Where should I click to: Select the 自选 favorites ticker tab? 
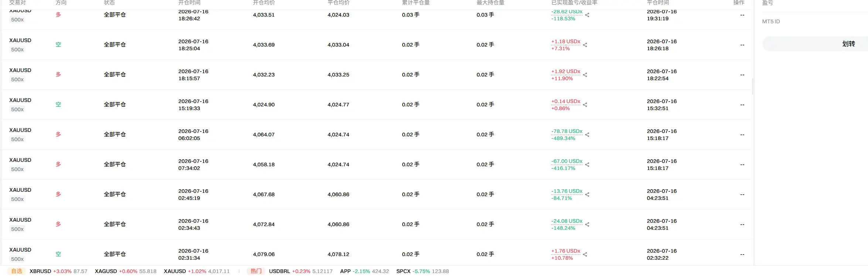(17, 271)
